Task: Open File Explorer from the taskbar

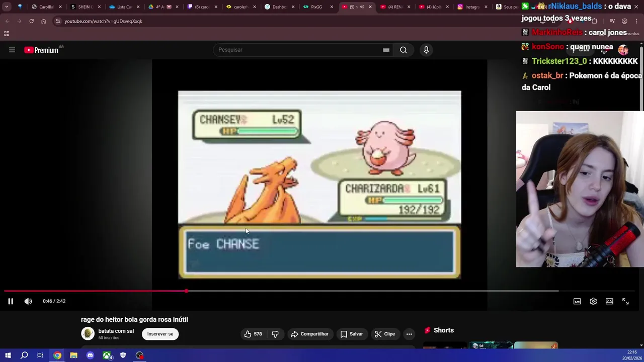Action: pyautogui.click(x=73, y=355)
